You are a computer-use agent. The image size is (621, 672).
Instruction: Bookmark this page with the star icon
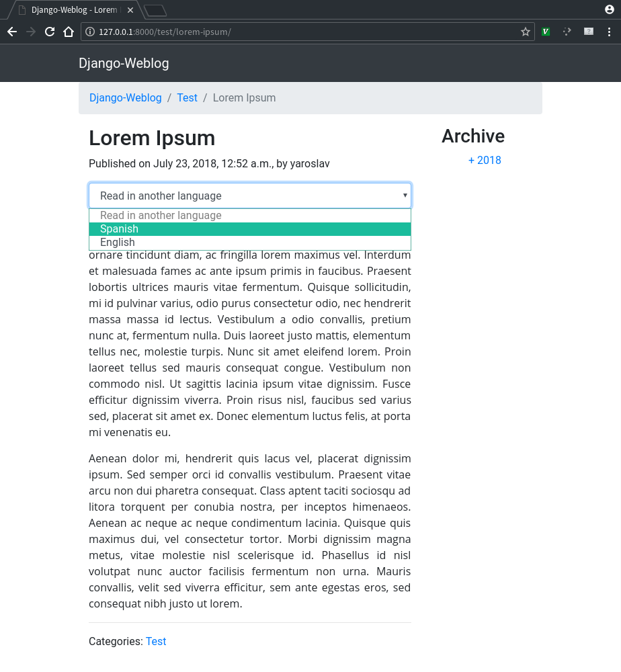(525, 32)
